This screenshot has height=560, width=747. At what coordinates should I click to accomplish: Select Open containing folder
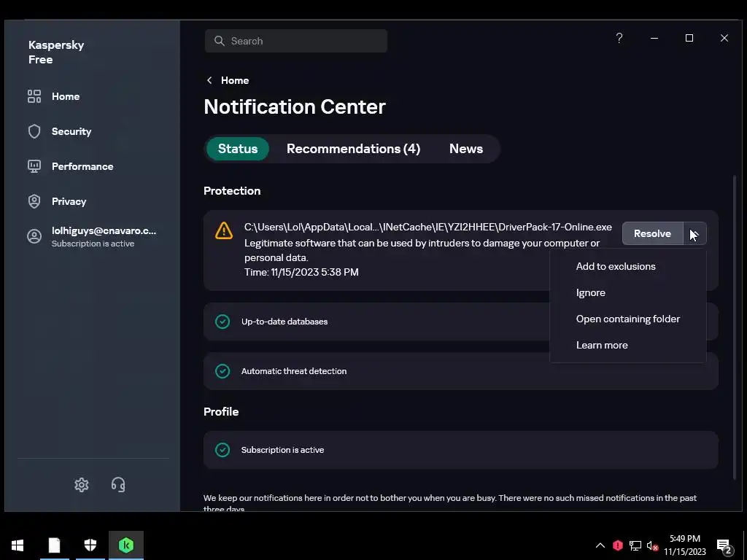pyautogui.click(x=628, y=319)
